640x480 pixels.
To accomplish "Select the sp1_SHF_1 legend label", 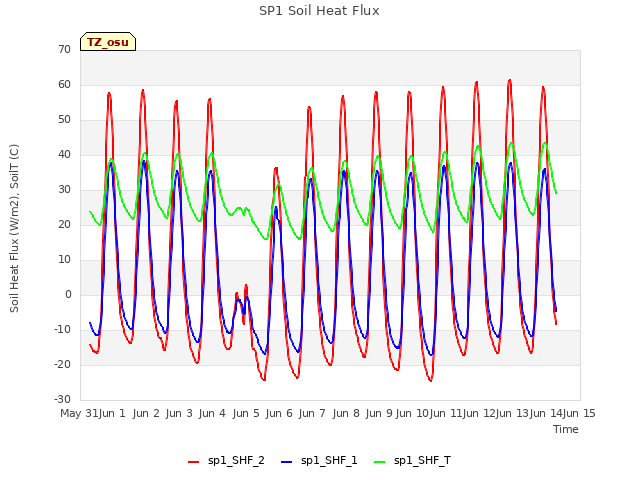I will (x=329, y=461).
